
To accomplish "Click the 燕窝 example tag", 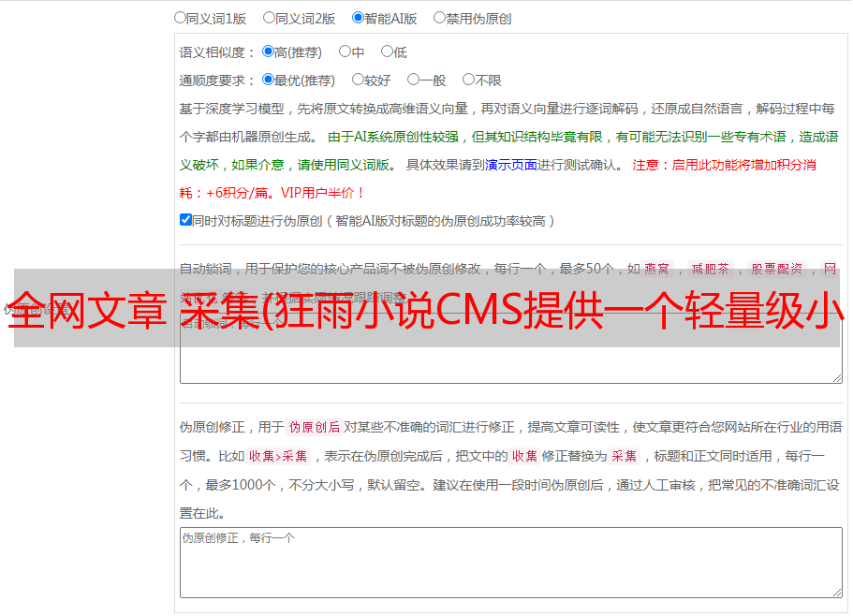I will click(657, 269).
